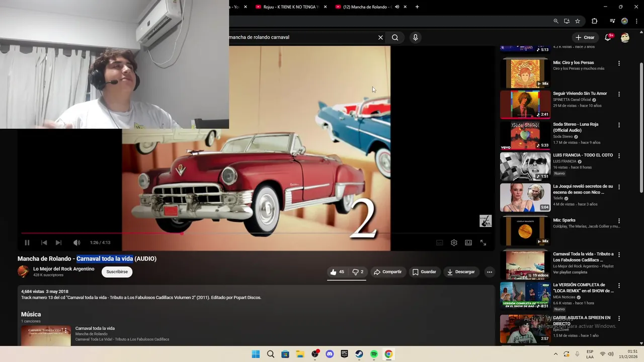Image resolution: width=644 pixels, height=362 pixels.
Task: Open options for La Joaqui reveló secretos video
Action: tap(619, 187)
